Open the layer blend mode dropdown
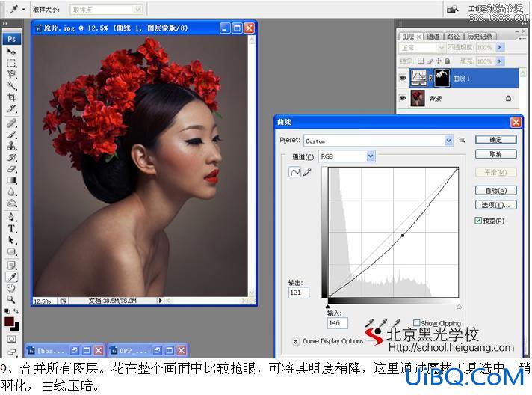 point(441,48)
